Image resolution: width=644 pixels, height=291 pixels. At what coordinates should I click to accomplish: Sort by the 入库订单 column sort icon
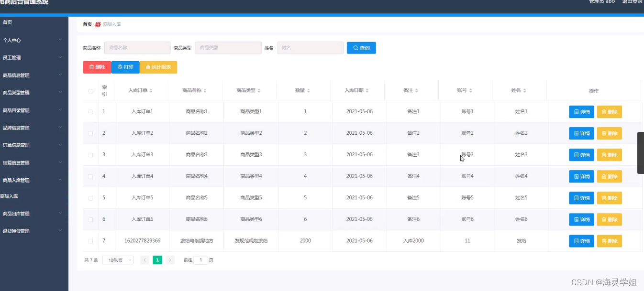(152, 91)
